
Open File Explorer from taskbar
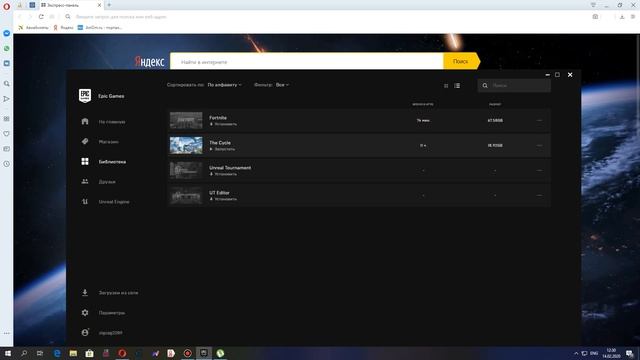[73, 353]
